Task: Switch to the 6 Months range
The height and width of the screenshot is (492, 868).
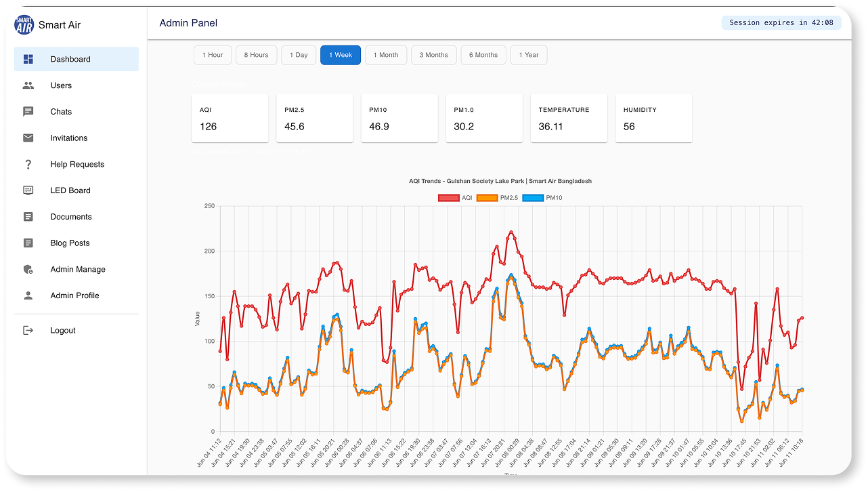Action: pos(483,55)
